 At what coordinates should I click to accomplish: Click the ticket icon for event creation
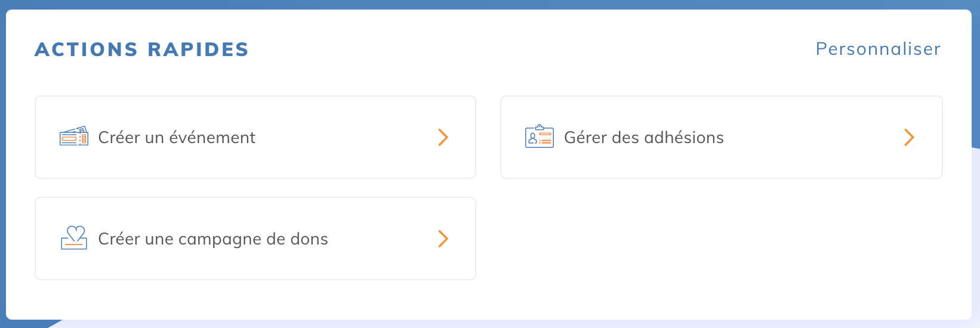click(x=74, y=137)
